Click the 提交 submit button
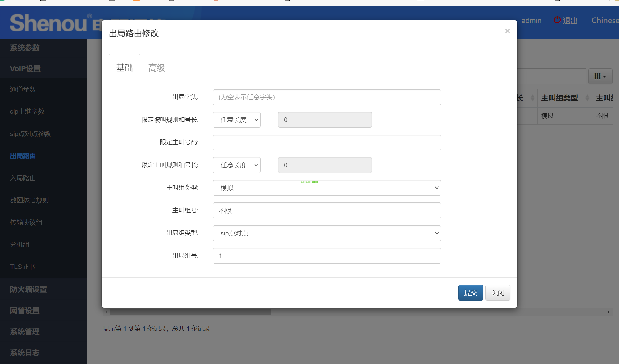 tap(470, 292)
